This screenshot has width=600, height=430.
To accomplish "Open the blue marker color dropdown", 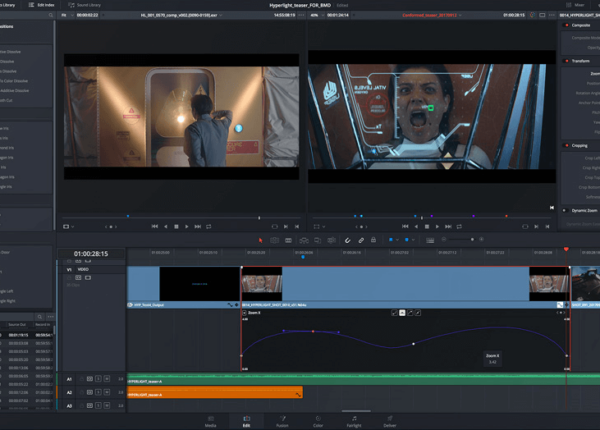I will click(413, 240).
